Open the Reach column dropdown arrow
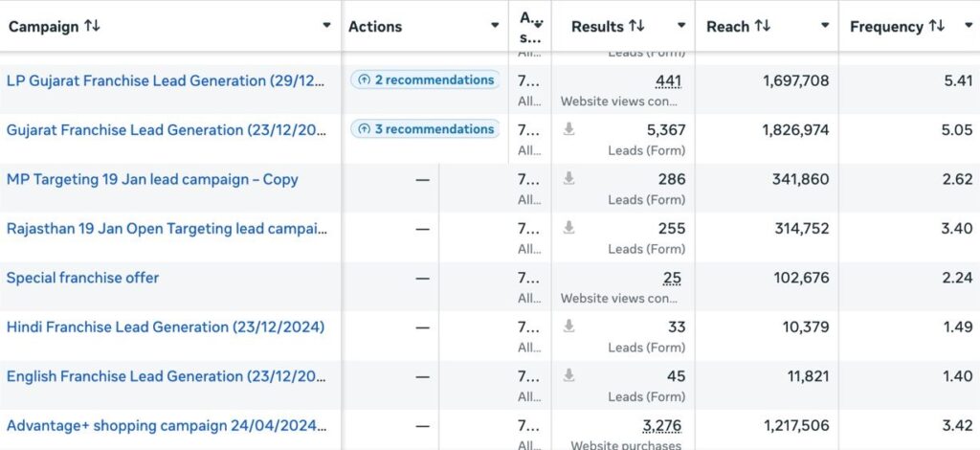The width and height of the screenshot is (980, 450). pos(825,26)
